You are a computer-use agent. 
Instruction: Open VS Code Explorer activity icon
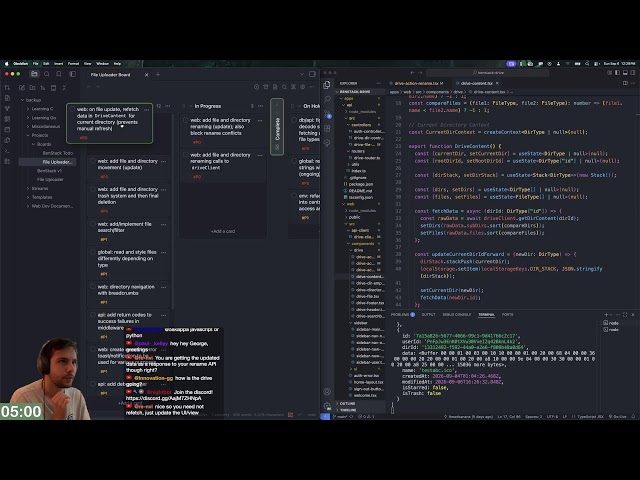pos(327,84)
